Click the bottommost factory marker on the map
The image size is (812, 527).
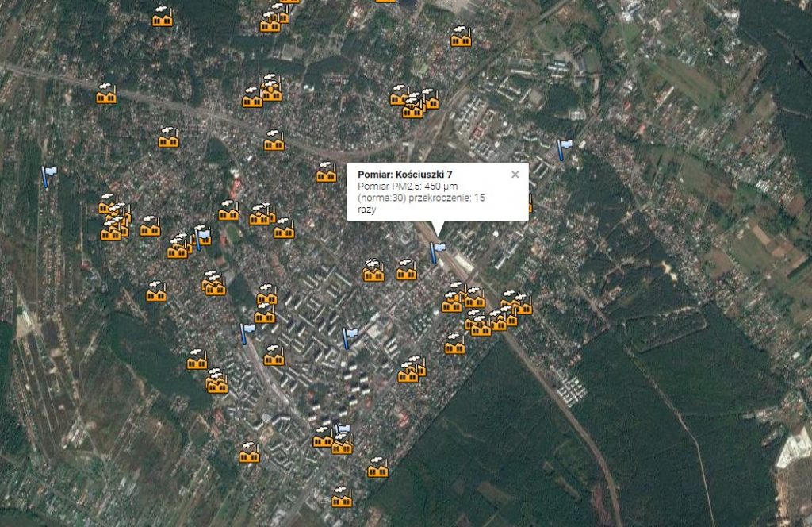[x=342, y=498]
